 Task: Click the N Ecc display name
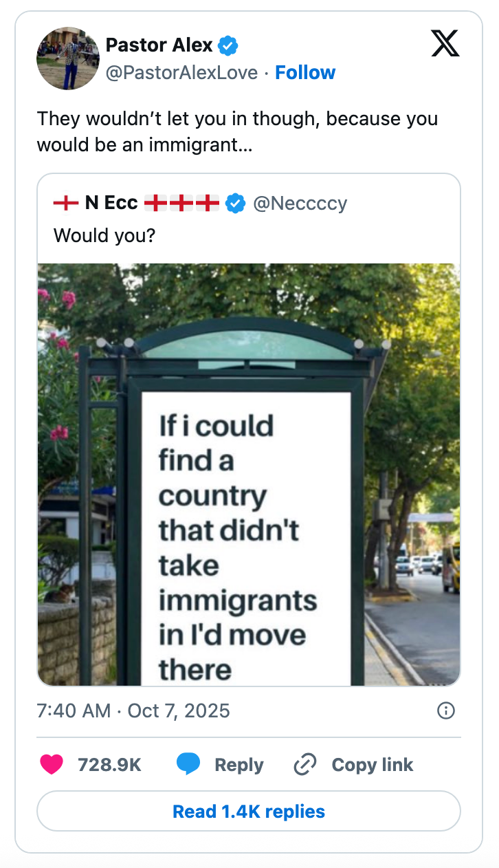coord(111,203)
